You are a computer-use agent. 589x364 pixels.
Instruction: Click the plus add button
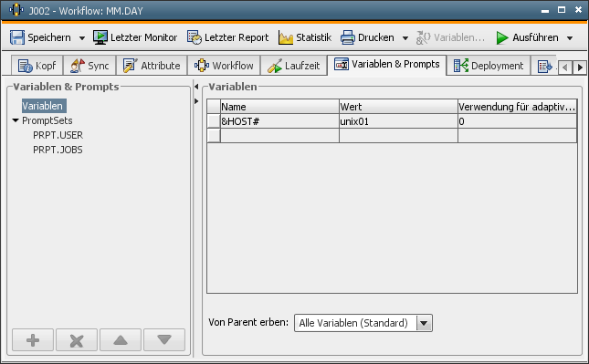33,340
